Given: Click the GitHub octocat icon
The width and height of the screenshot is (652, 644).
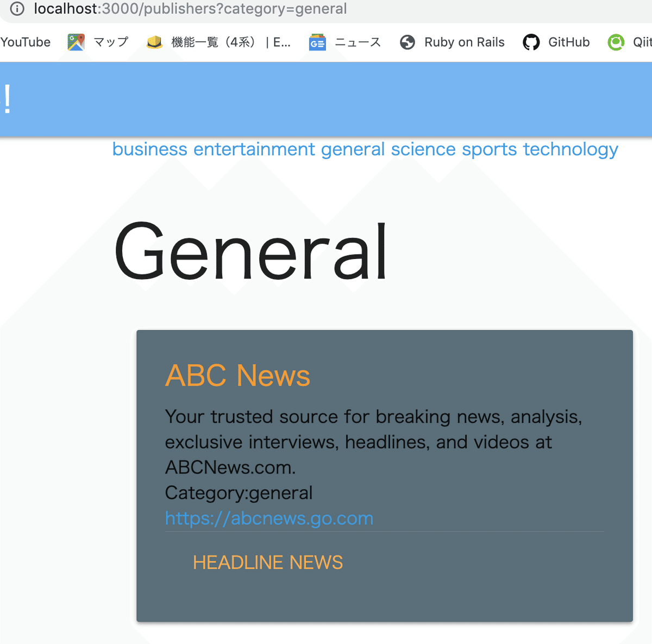Looking at the screenshot, I should pos(531,42).
